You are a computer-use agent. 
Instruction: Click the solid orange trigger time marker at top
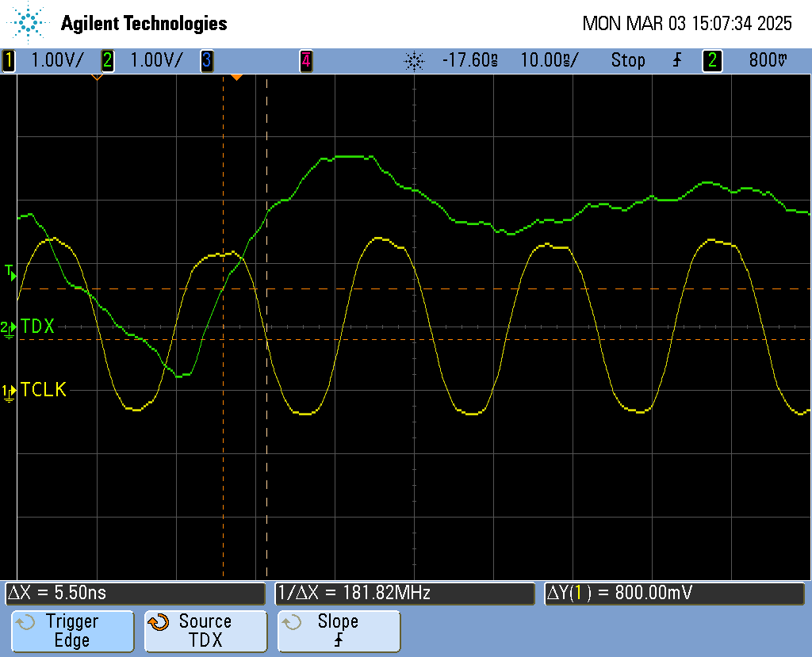click(236, 77)
